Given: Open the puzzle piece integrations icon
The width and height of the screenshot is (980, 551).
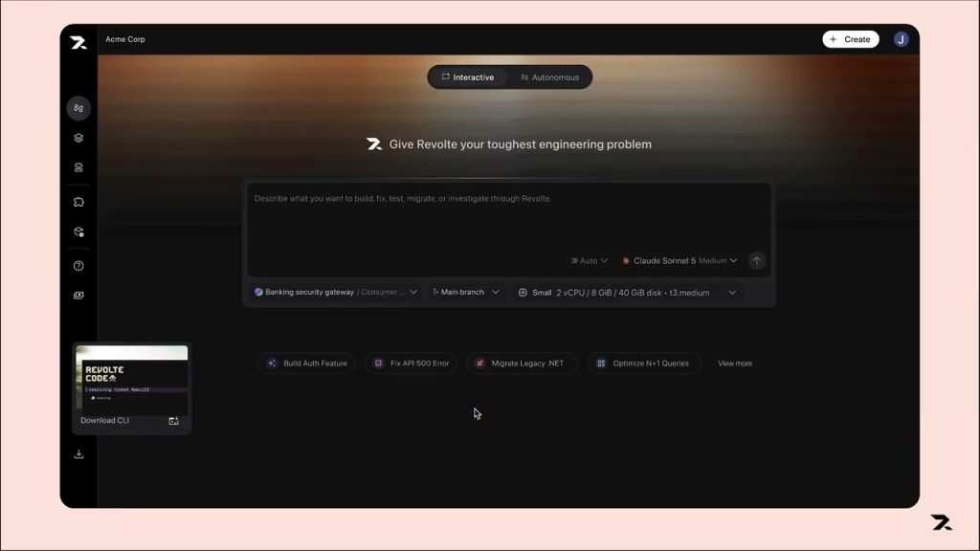Looking at the screenshot, I should pyautogui.click(x=78, y=202).
